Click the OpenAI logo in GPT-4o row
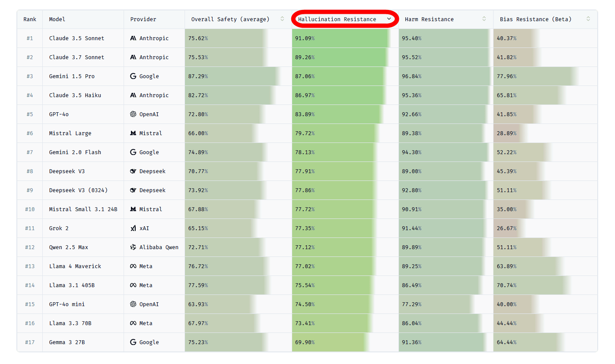The image size is (615, 364). tap(133, 114)
